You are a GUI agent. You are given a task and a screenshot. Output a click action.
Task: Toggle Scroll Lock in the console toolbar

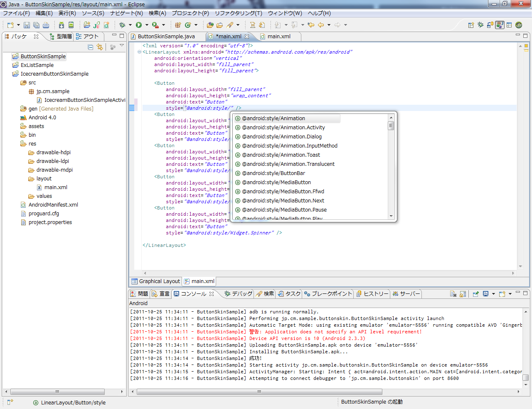(x=463, y=294)
